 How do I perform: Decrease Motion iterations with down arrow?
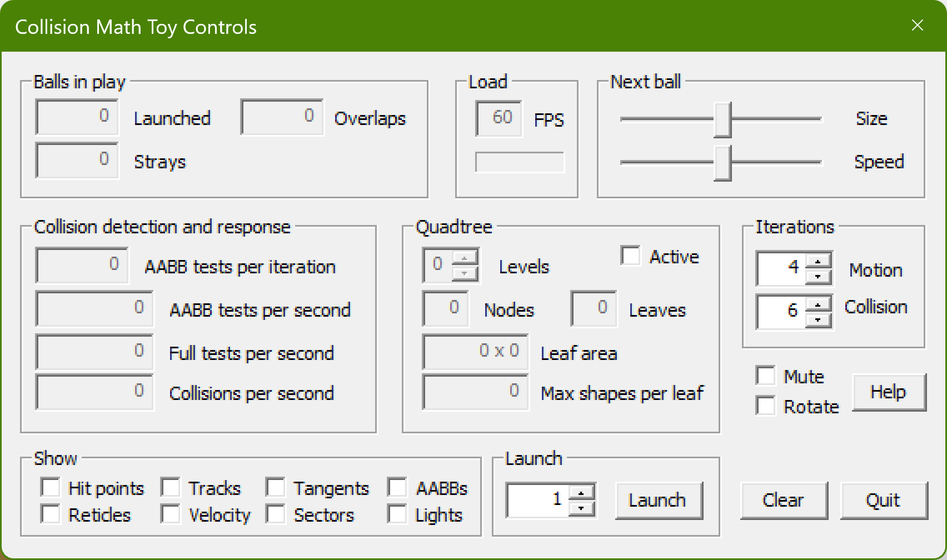tap(818, 276)
